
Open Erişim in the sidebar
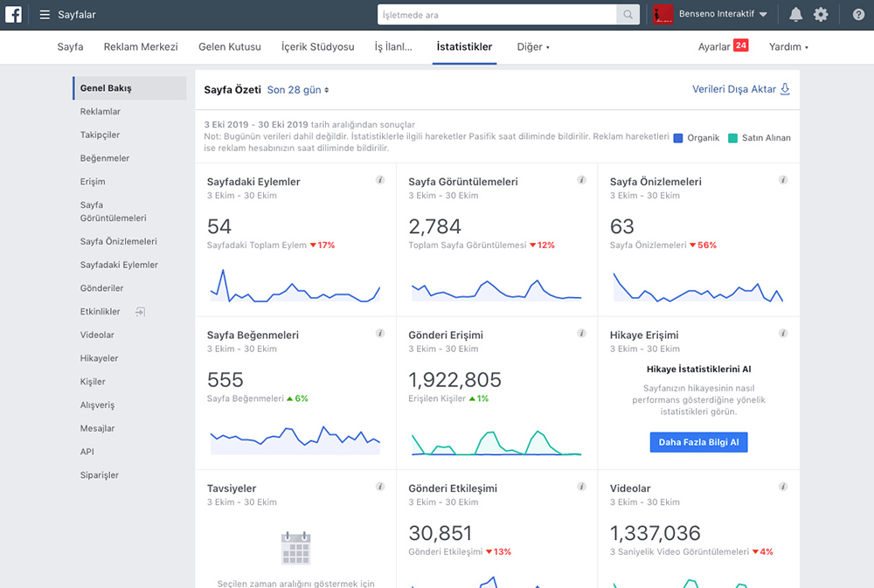[93, 182]
